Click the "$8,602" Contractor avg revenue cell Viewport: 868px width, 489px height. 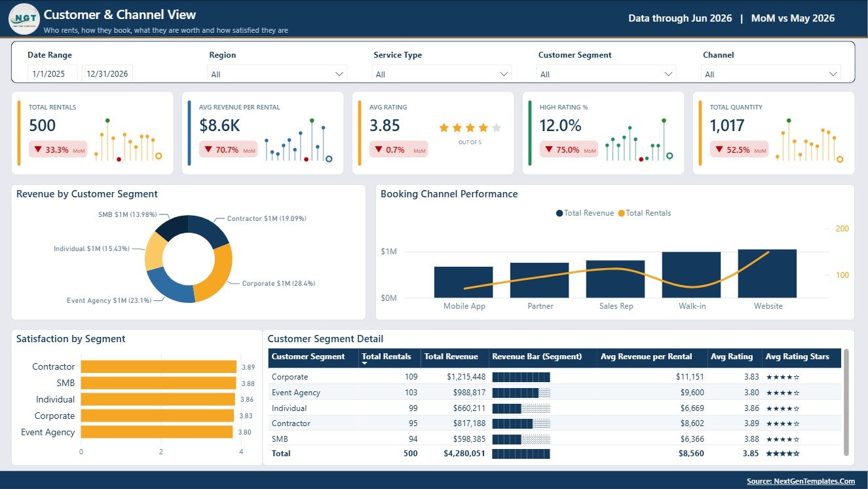coord(692,423)
